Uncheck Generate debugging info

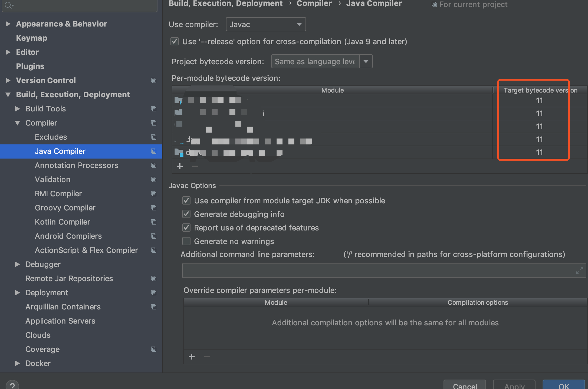coord(186,214)
